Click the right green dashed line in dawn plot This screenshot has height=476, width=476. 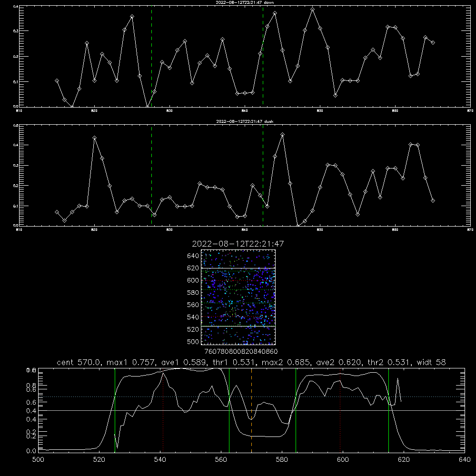[x=263, y=56]
